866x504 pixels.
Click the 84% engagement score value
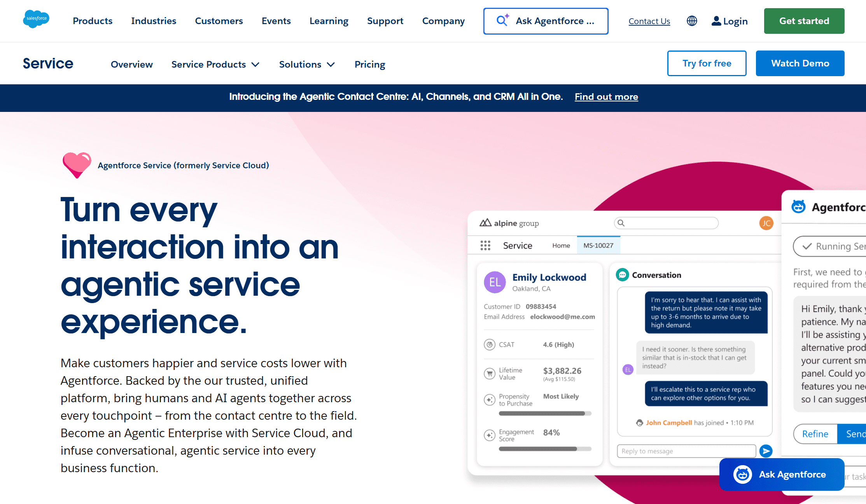(551, 432)
